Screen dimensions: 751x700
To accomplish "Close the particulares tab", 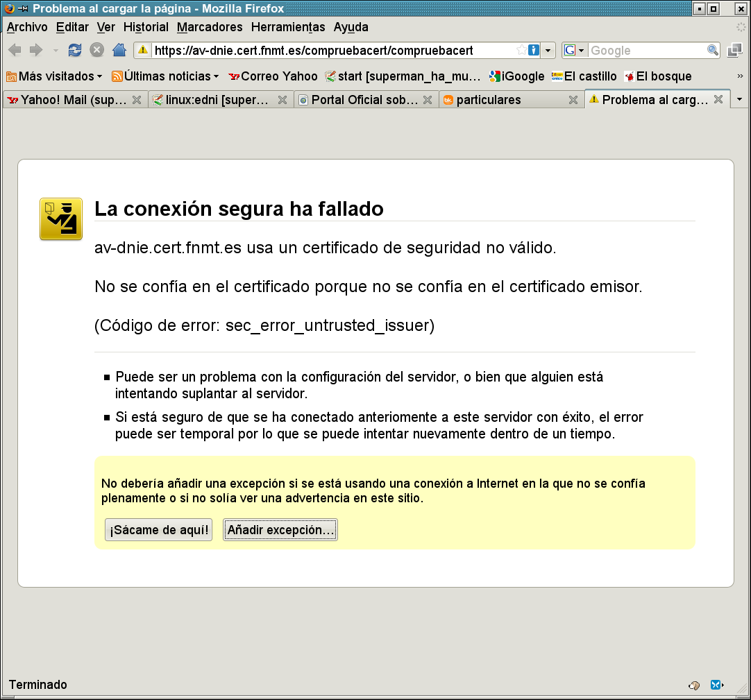I will point(573,100).
